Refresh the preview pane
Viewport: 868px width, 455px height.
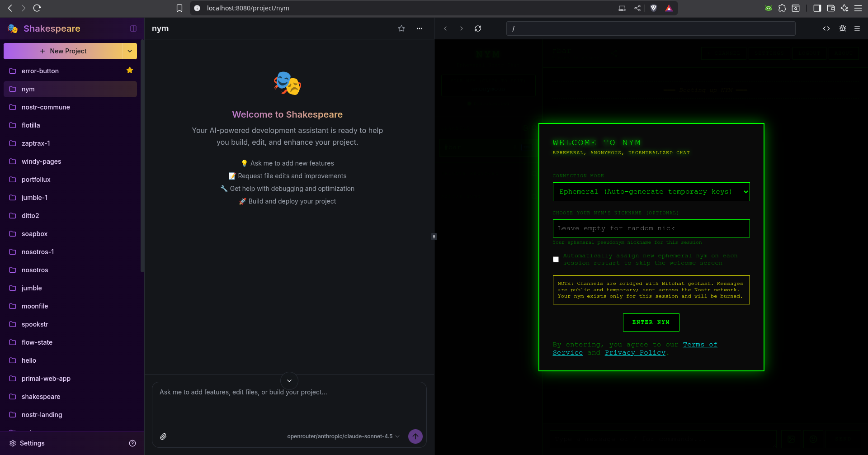tap(477, 28)
